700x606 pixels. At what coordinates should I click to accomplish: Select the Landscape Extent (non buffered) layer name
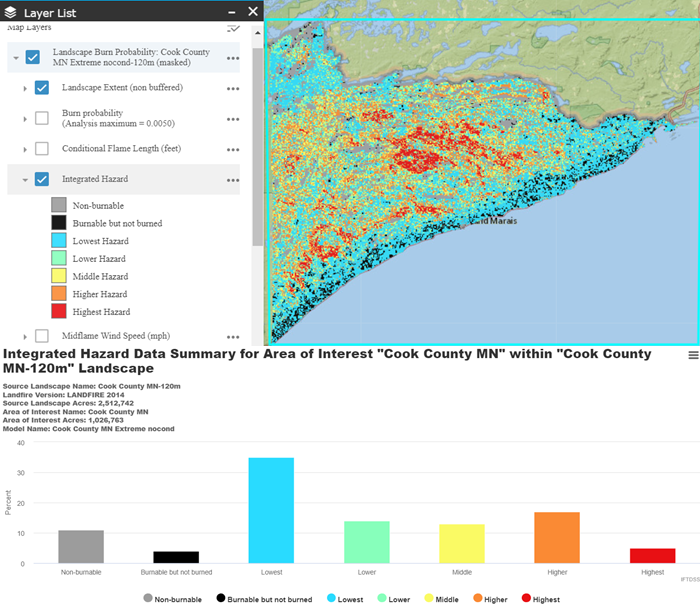pyautogui.click(x=122, y=87)
